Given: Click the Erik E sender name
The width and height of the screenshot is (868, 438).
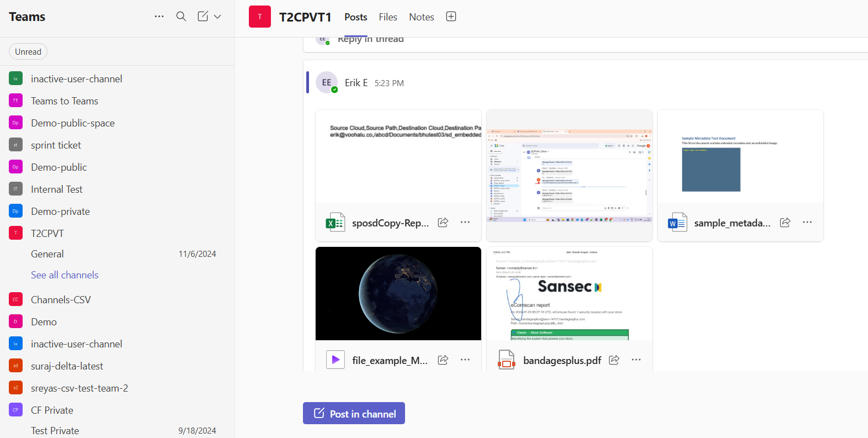Looking at the screenshot, I should (356, 83).
